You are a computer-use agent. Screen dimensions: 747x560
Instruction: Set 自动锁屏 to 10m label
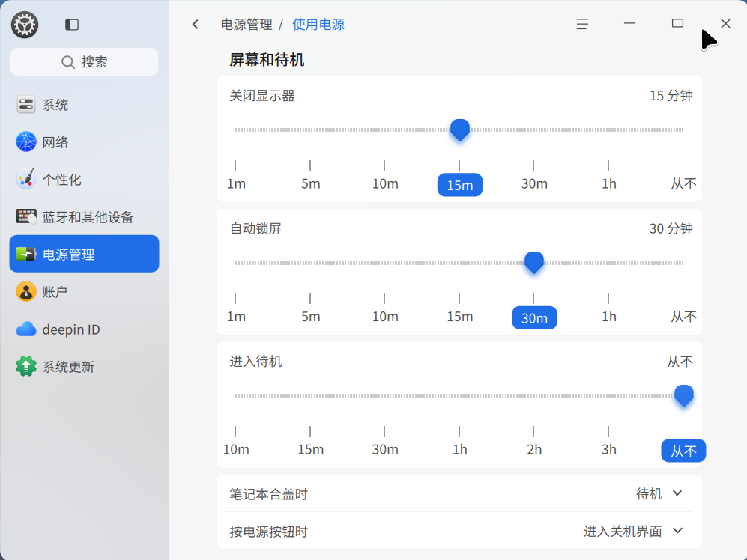point(385,317)
